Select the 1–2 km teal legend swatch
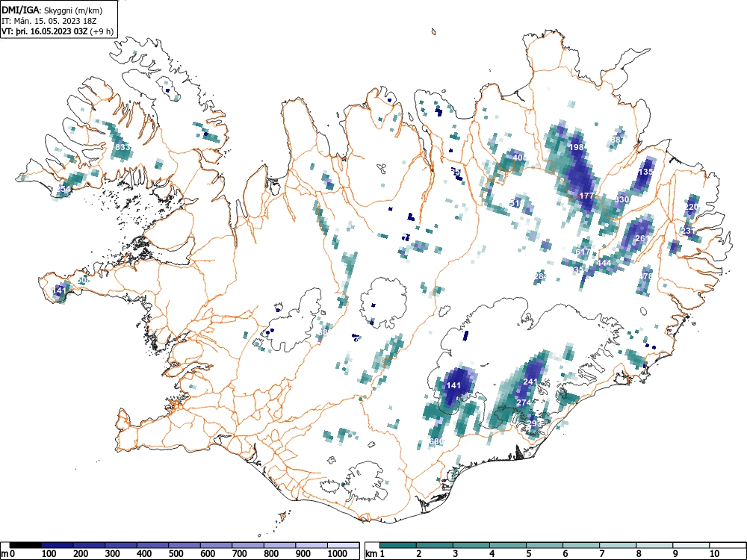Image resolution: width=747 pixels, height=560 pixels. (398, 545)
